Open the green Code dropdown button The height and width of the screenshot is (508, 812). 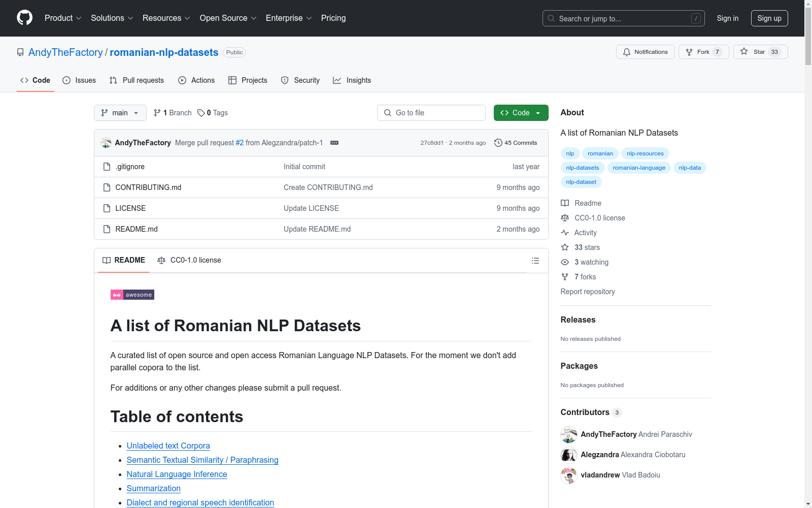click(521, 113)
